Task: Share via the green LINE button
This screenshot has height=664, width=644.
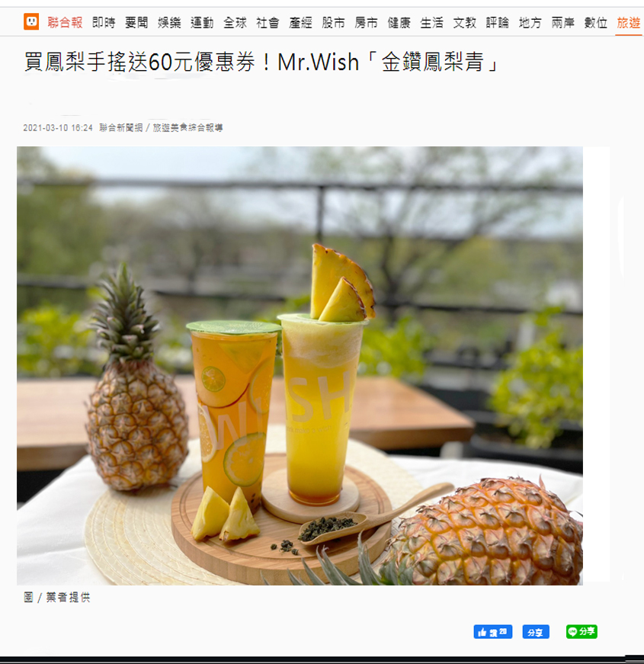Action: 582,632
